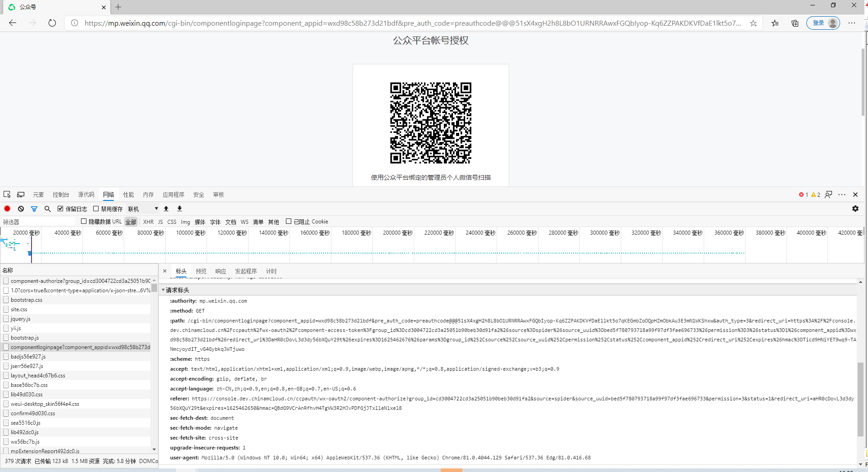Stop recording network log
Viewport: 868px width, 472px height.
coord(7,209)
